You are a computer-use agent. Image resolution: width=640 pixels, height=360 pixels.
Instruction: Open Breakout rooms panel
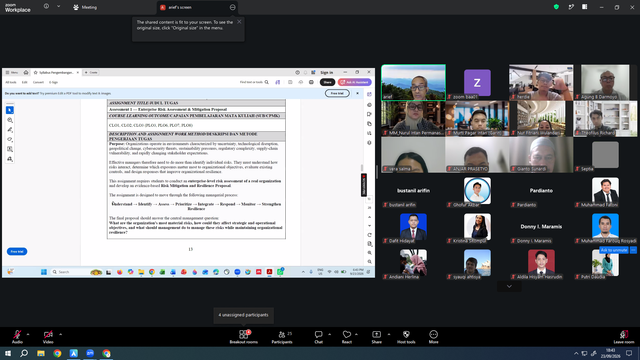pyautogui.click(x=243, y=337)
